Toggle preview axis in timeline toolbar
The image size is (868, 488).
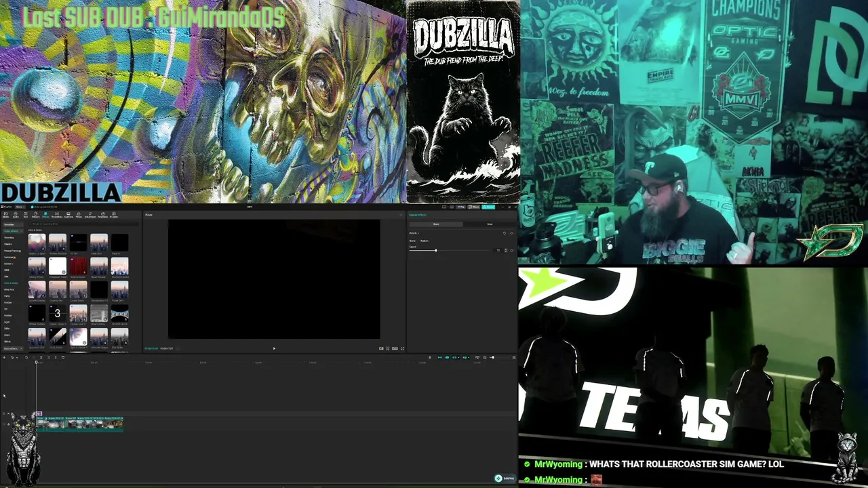(x=464, y=357)
